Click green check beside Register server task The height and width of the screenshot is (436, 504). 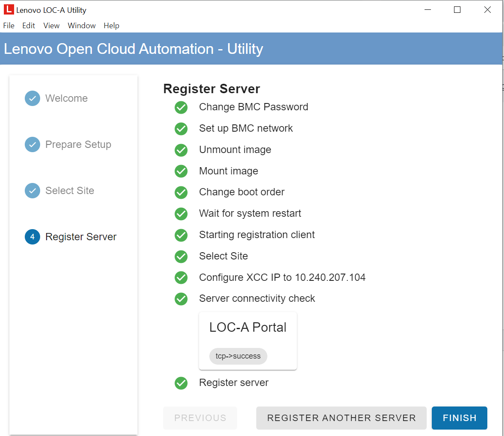[181, 383]
